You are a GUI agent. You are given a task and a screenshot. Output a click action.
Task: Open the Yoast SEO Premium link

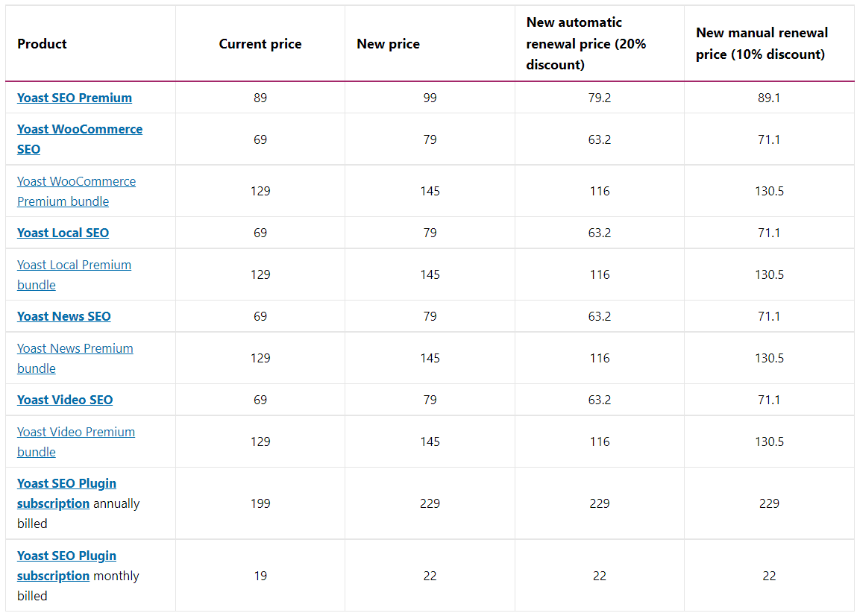click(x=75, y=98)
